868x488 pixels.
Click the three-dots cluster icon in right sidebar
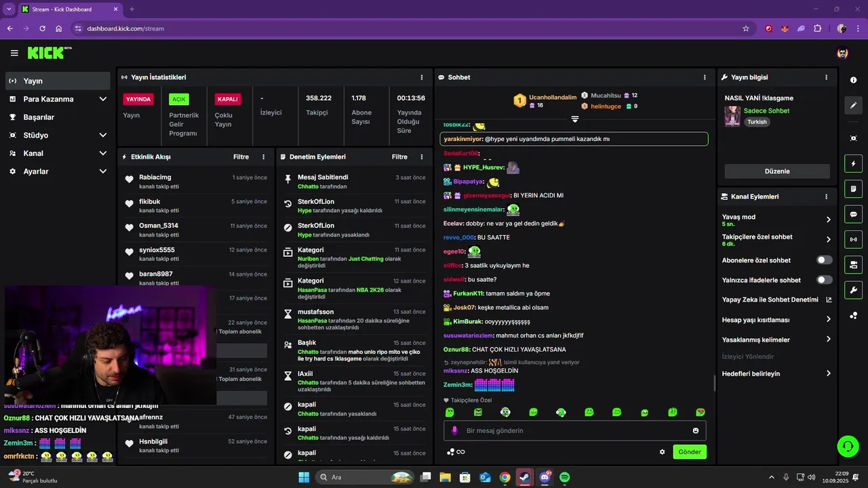click(x=853, y=316)
